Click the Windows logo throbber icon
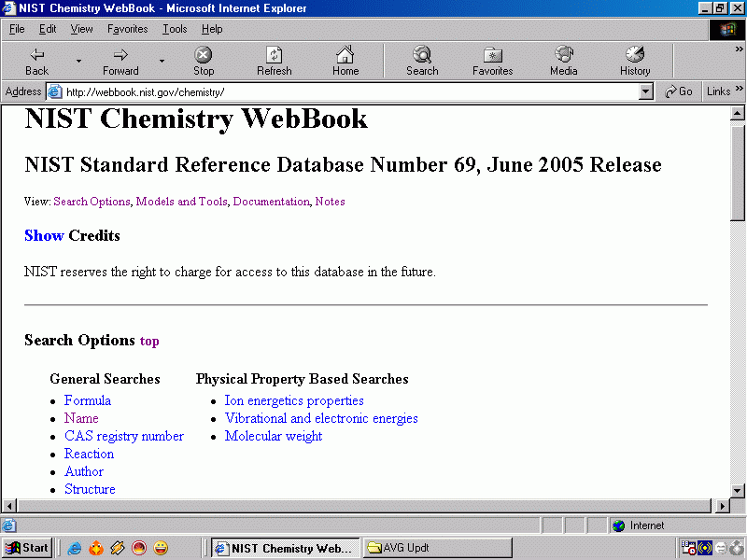 point(727,30)
